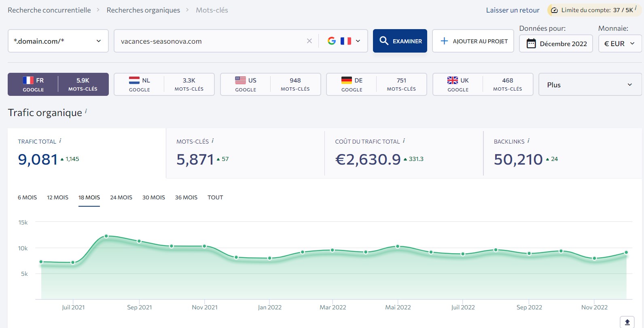The image size is (644, 328).
Task: Open the Backlinks 50,210 card
Action: click(x=562, y=153)
